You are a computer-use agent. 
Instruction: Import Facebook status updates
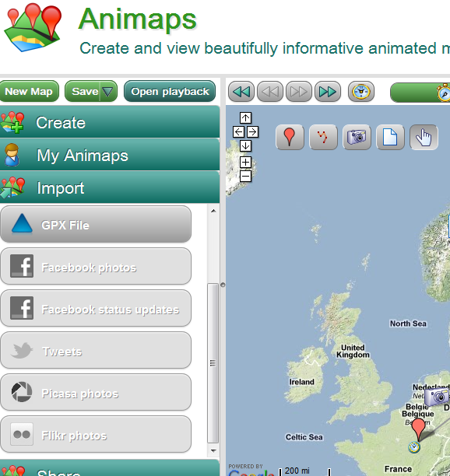[96, 309]
